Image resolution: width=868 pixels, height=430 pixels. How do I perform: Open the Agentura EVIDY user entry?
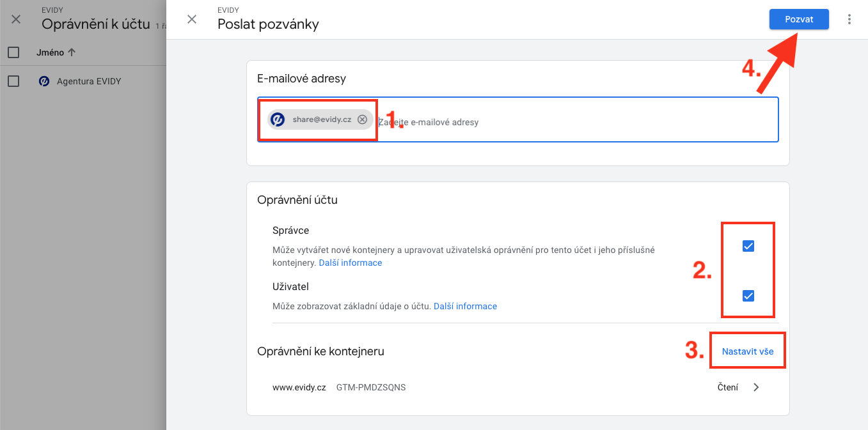click(89, 81)
